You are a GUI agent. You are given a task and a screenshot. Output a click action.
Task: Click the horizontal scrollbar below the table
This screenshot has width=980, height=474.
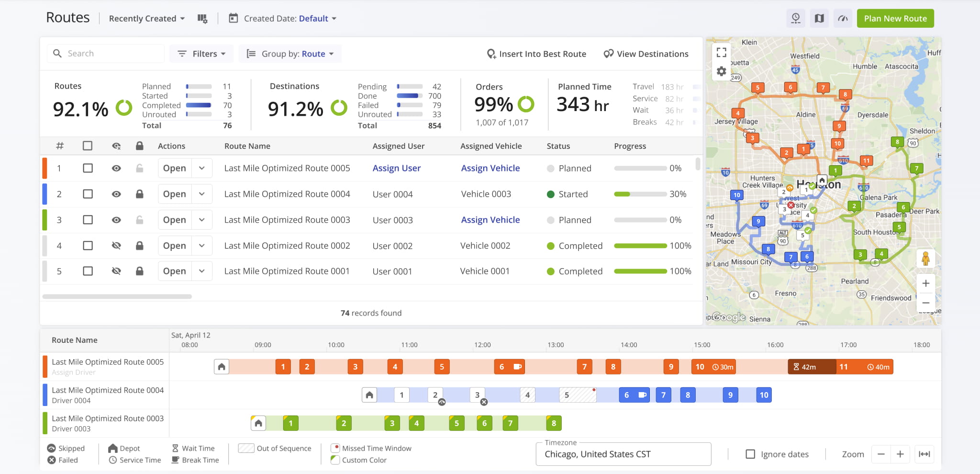pyautogui.click(x=117, y=296)
